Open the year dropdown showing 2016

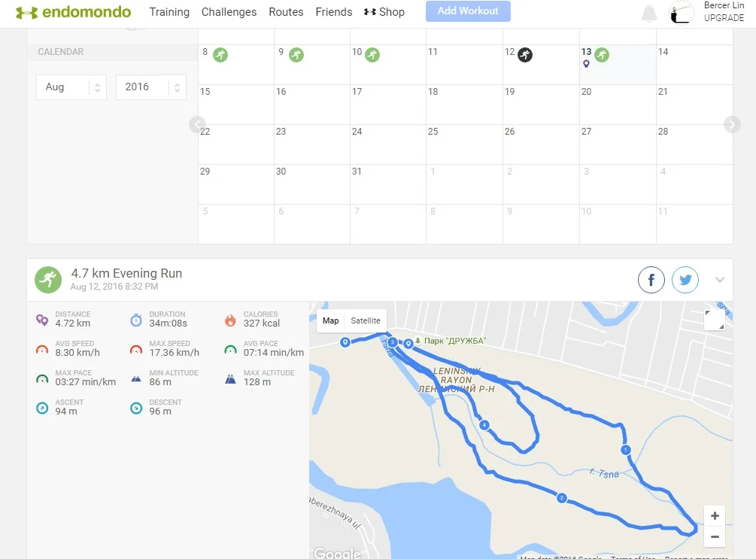coord(150,87)
